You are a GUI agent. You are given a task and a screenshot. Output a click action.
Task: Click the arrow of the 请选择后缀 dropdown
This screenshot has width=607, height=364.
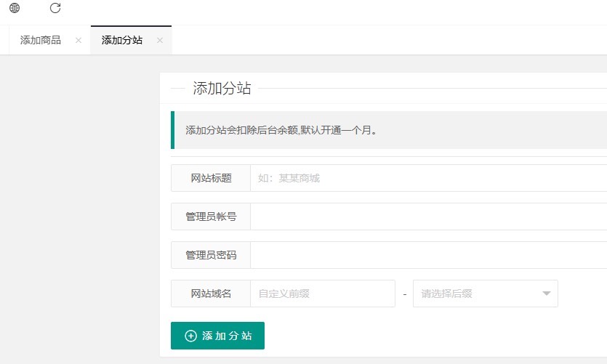point(546,294)
